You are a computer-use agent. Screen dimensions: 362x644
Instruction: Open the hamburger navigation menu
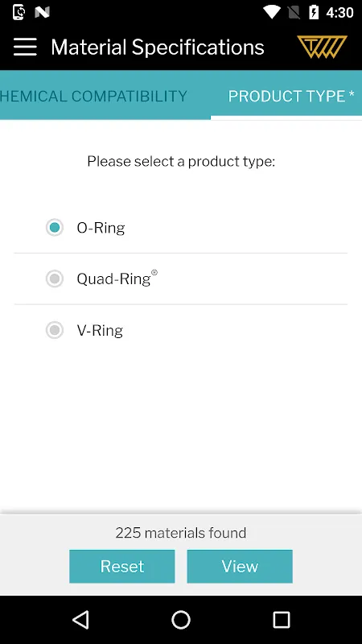pos(25,47)
